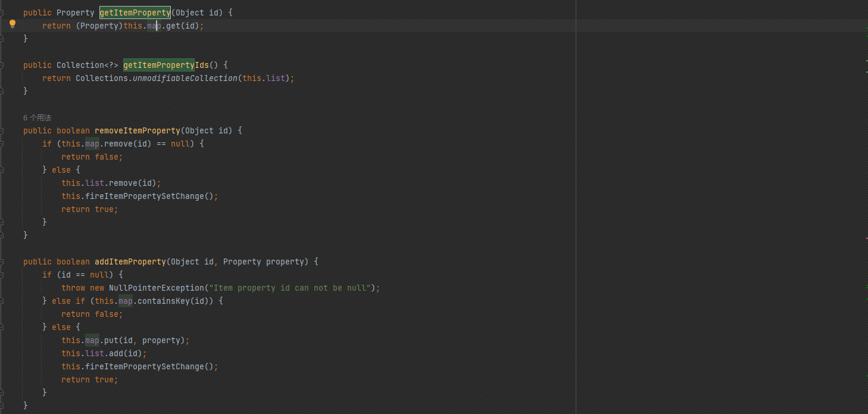Click "get" in this.map.get(id)
The width and height of the screenshot is (868, 414).
[173, 26]
